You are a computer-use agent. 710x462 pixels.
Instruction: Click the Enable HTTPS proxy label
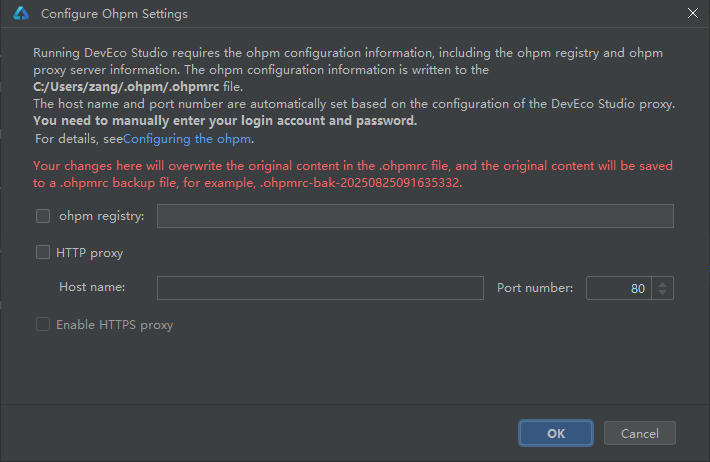(114, 325)
